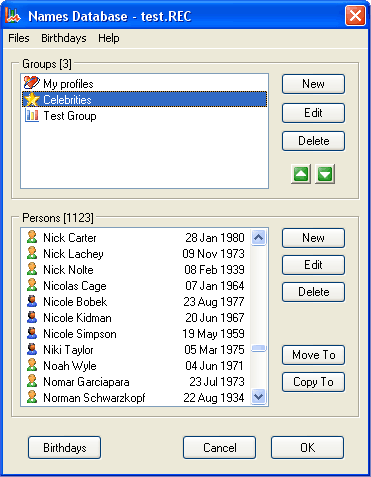Screen dimensions: 371x477
Task: Click person icon beside Nomar Garciapara
Action: point(32,381)
